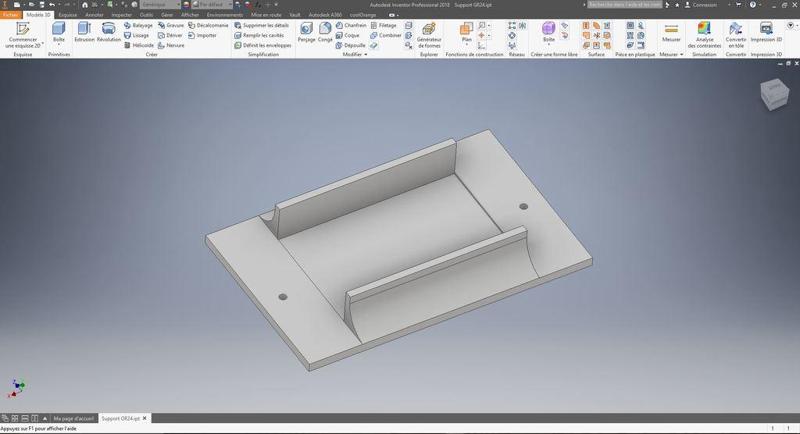800x434 pixels.
Task: Expand the document tabs arrow at bottom
Action: click(x=44, y=418)
